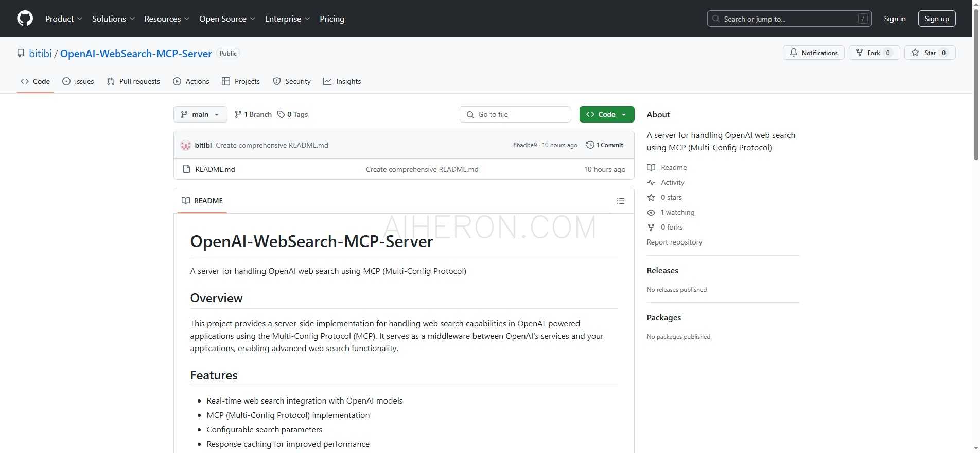Switch to the Insights tab

click(x=342, y=81)
